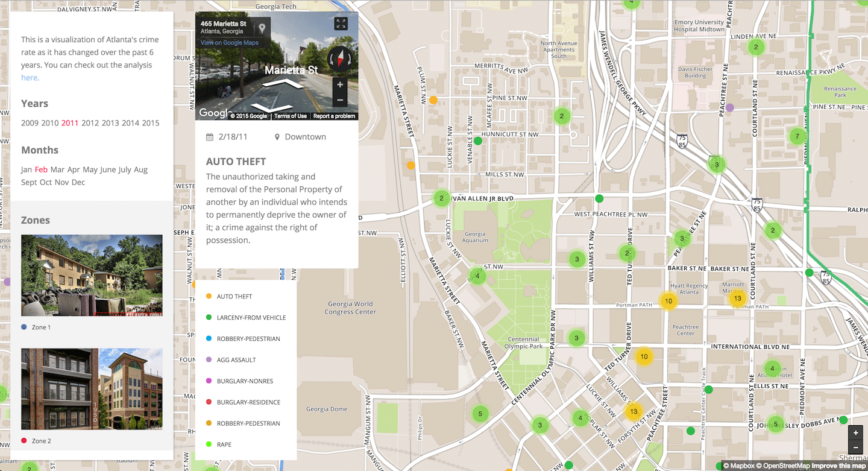Select year 2014

(130, 123)
